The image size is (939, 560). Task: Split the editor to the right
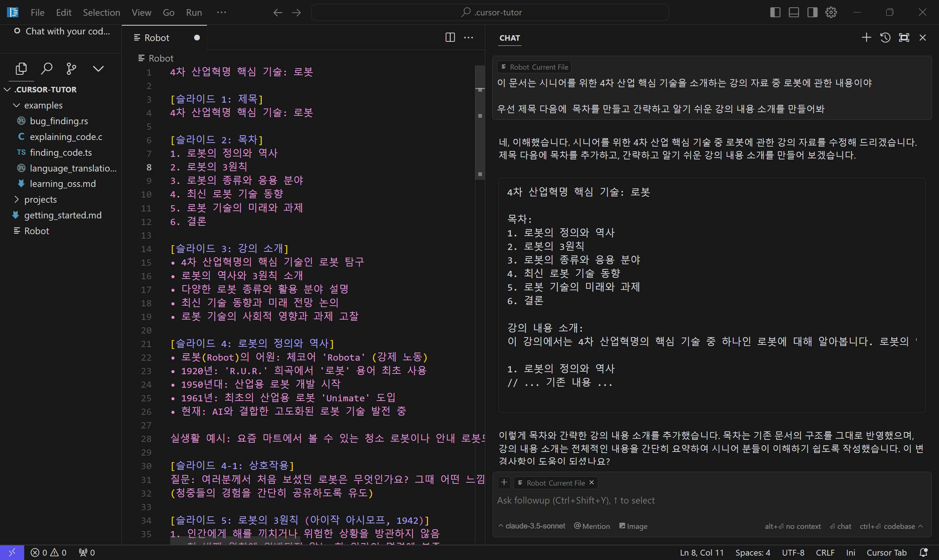[x=450, y=37]
